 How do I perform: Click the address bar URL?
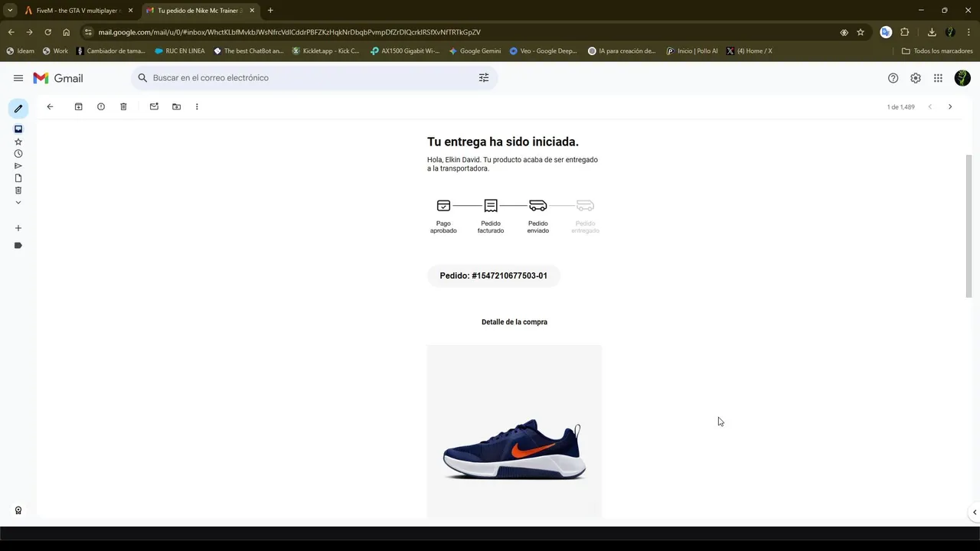pos(289,32)
